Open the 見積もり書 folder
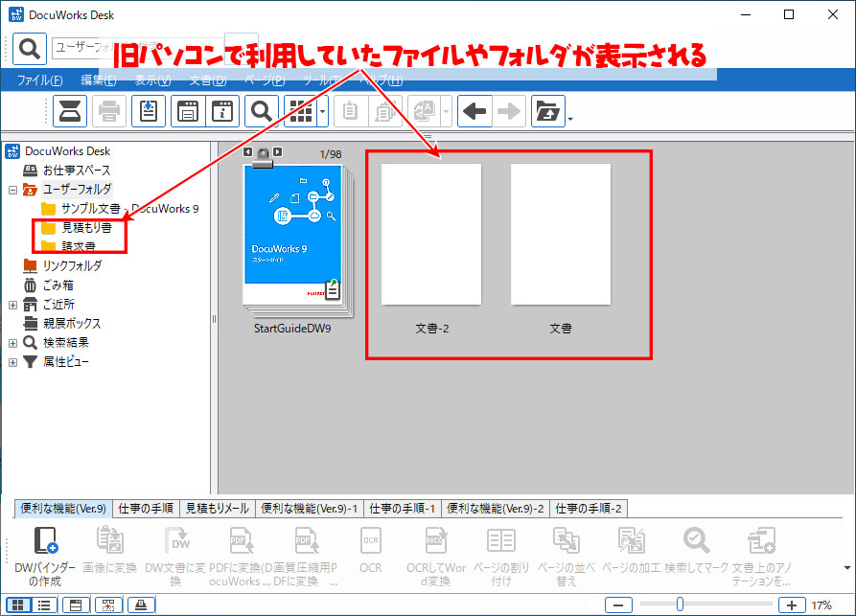Screen dimensions: 856x616 point(86,227)
